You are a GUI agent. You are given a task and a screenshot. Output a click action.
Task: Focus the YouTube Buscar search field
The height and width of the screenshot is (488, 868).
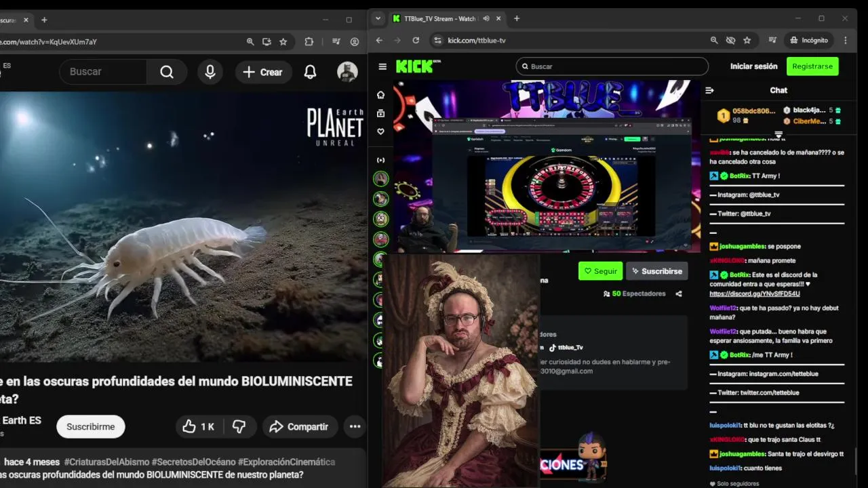point(103,72)
